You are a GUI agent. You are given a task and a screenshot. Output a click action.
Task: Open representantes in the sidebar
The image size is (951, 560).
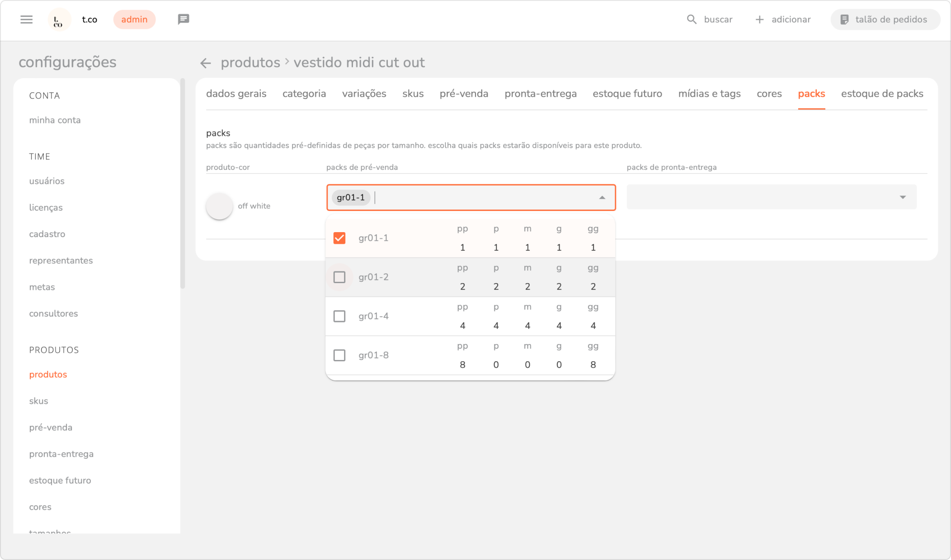tap(61, 261)
